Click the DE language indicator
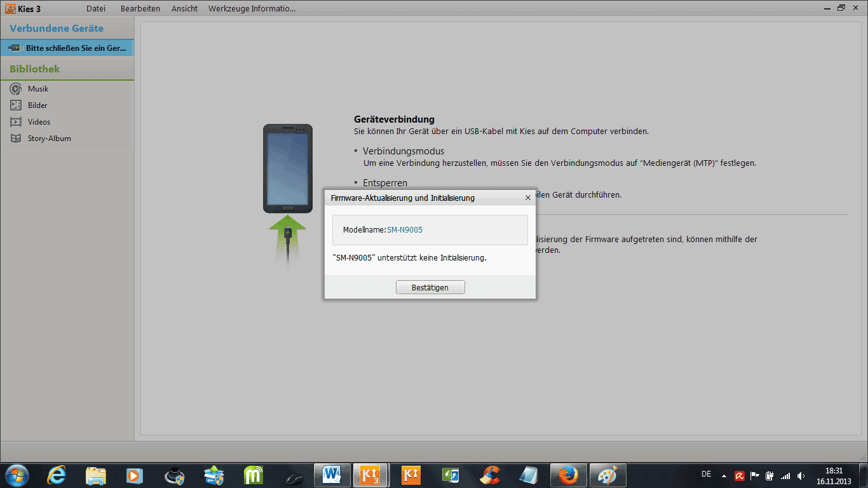The width and height of the screenshot is (868, 488). (706, 474)
